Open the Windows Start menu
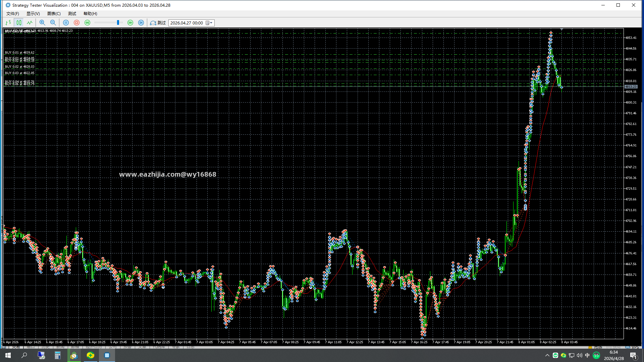Image resolution: width=644 pixels, height=362 pixels. [8, 355]
